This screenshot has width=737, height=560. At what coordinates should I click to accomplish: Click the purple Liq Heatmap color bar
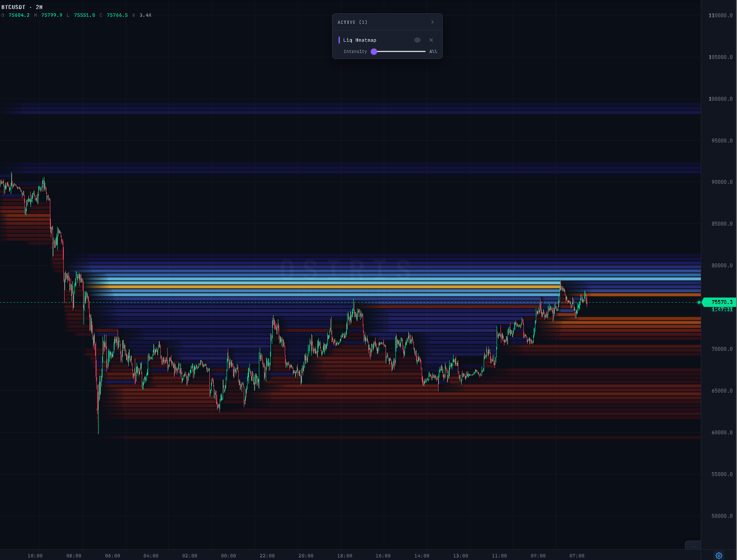tap(339, 40)
